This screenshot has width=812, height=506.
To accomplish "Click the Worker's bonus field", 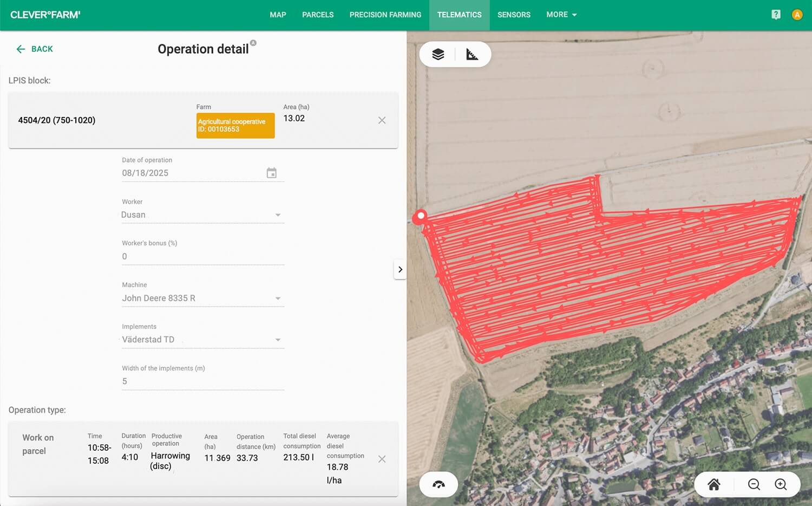I will click(203, 256).
